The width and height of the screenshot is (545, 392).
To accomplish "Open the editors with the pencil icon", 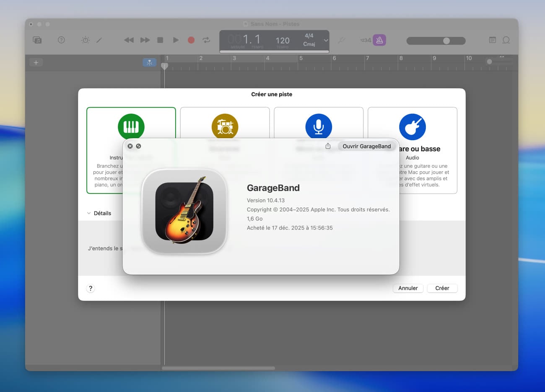I will [99, 40].
